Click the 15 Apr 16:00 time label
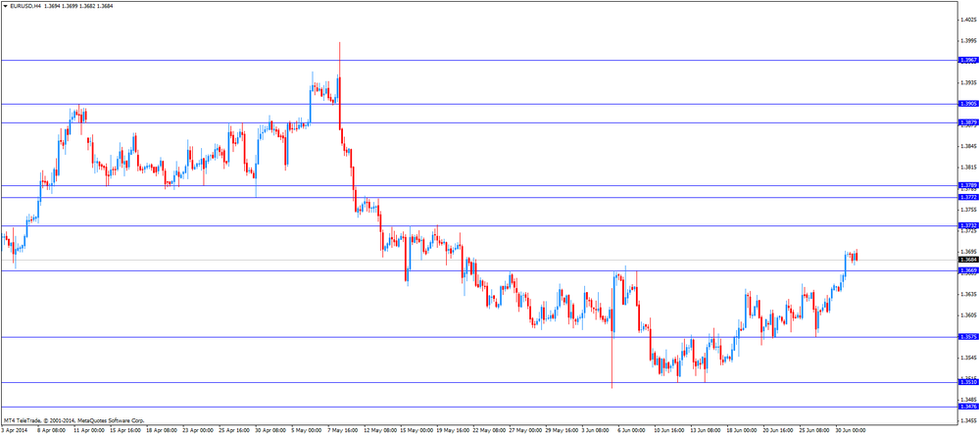This screenshot has width=980, height=435. click(124, 430)
